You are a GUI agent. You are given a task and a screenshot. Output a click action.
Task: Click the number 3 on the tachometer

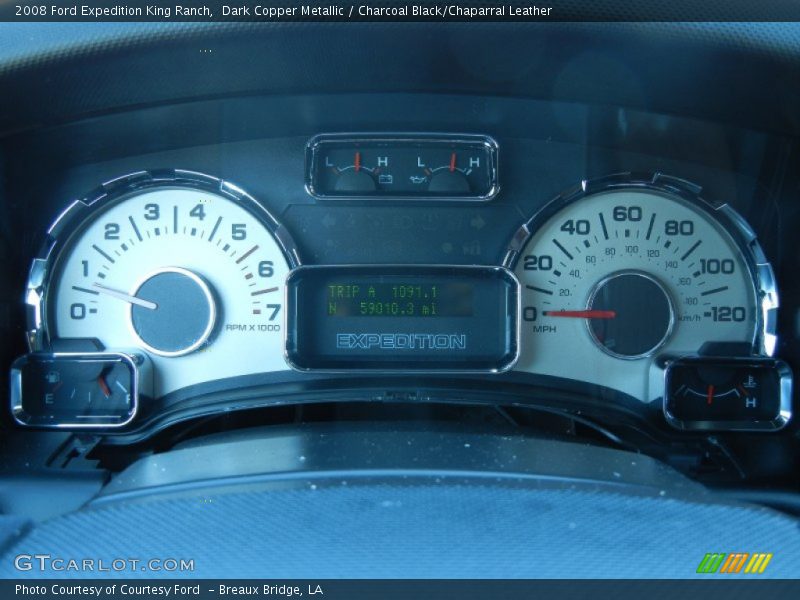(152, 212)
